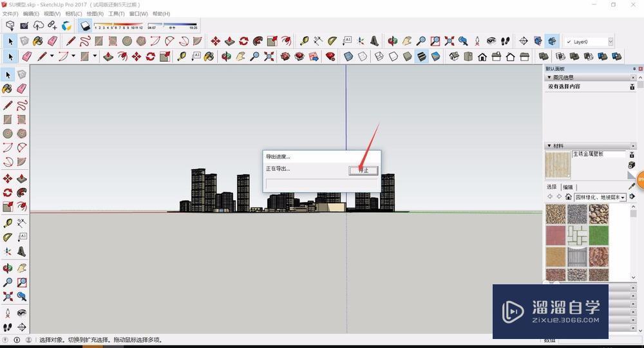Collapse the 材料 panel
The width and height of the screenshot is (644, 348).
[549, 145]
